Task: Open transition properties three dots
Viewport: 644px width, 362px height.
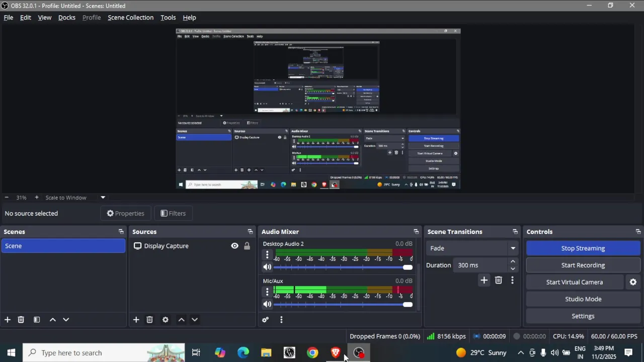Action: [512, 281]
